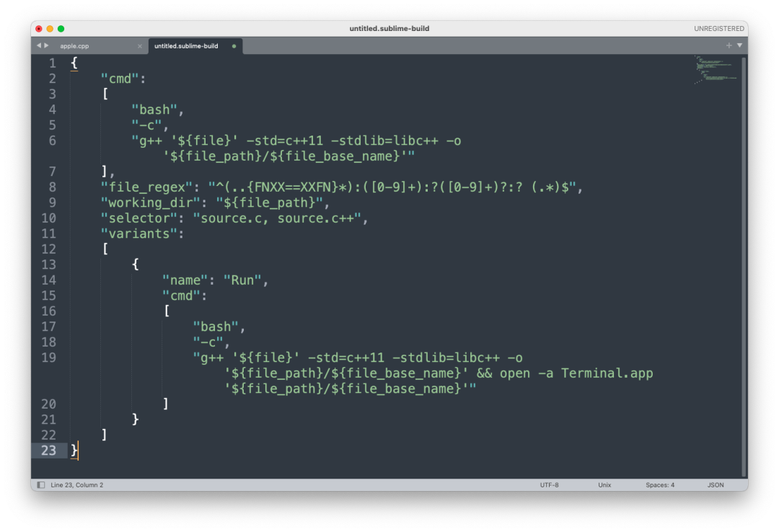Click the UNREGISTERED label
This screenshot has height=532, width=779.
719,29
